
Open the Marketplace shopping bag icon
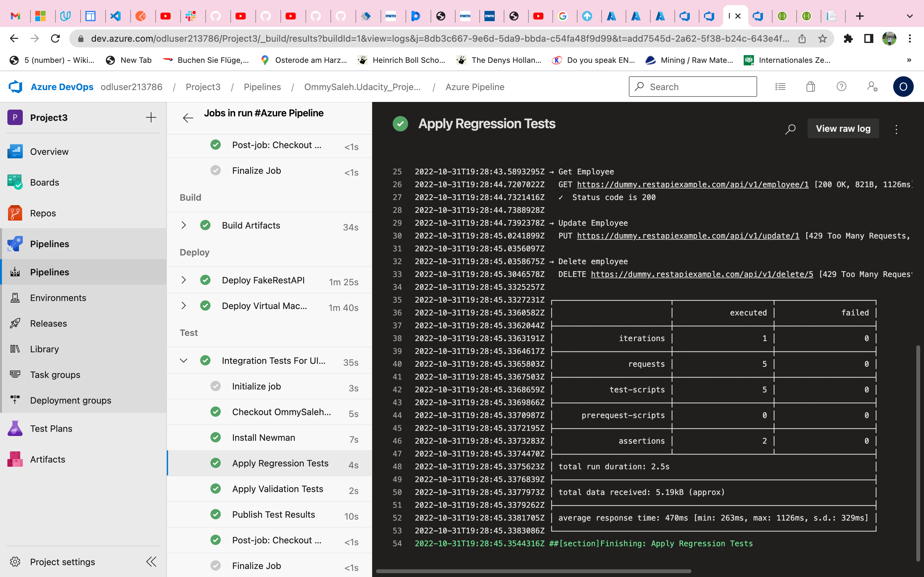click(x=811, y=87)
